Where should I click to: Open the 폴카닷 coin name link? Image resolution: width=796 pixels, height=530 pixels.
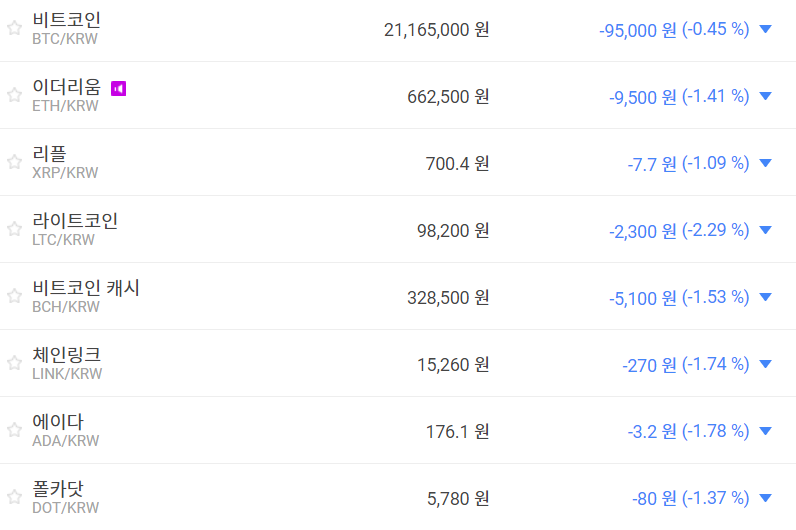pyautogui.click(x=58, y=489)
